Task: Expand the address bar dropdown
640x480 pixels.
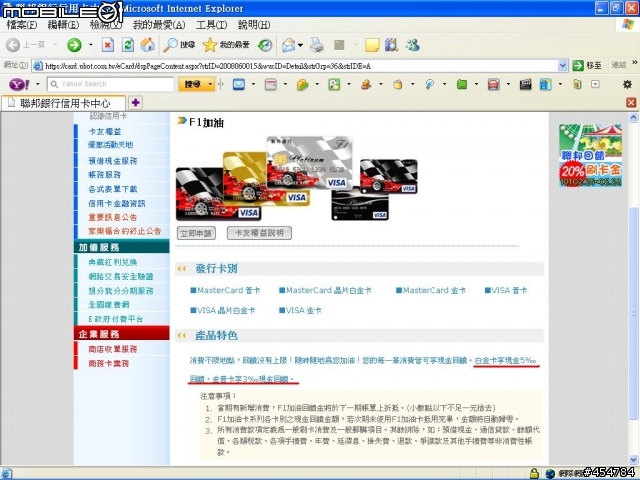Action: point(562,65)
